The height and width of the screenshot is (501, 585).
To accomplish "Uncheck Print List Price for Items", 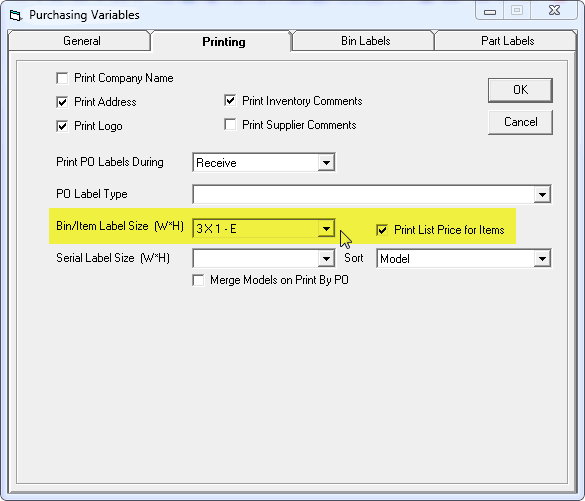I will 382,230.
